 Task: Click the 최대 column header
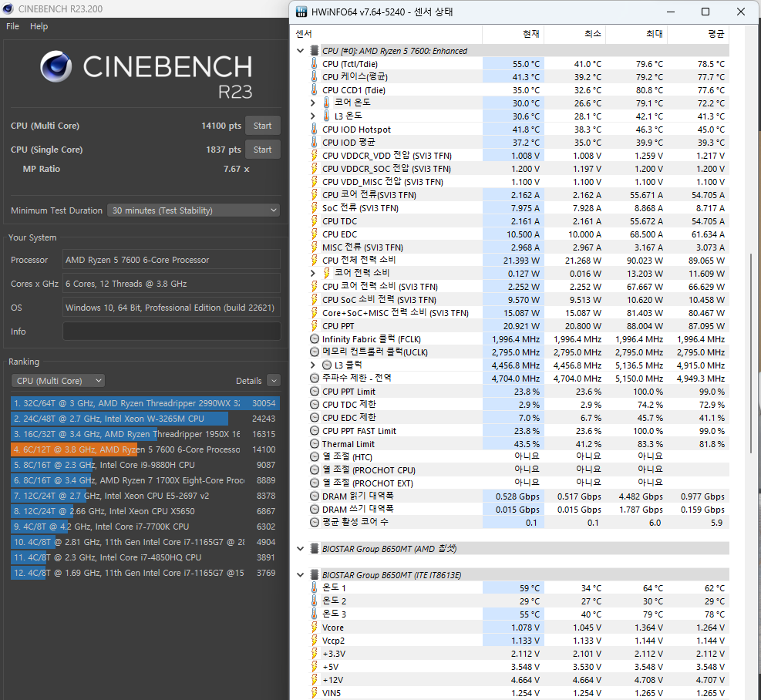(x=636, y=33)
